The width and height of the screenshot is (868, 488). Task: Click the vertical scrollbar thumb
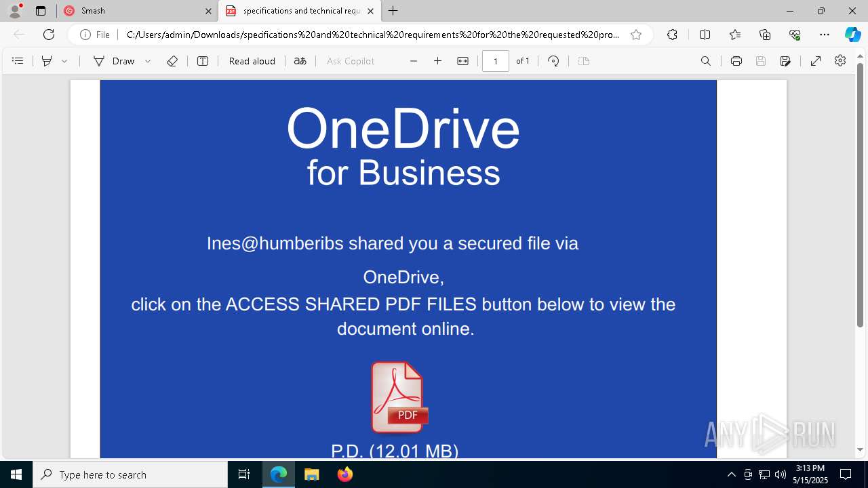(861, 197)
